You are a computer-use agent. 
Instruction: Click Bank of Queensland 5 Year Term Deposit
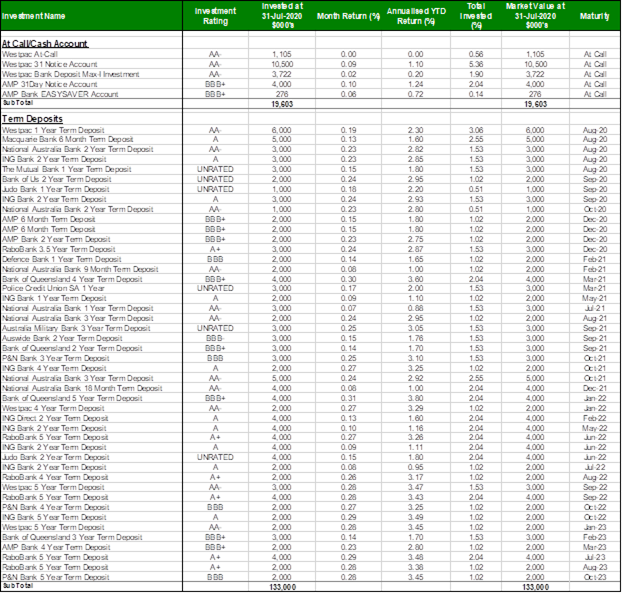(72, 398)
